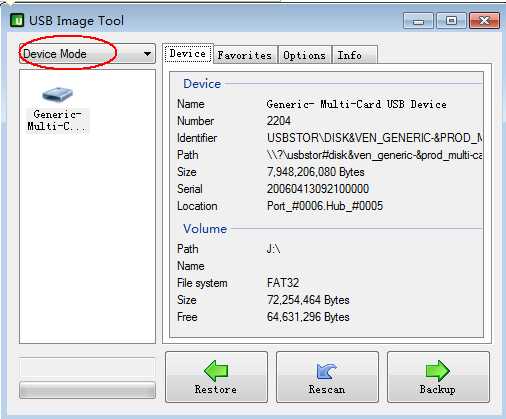Minimize the USB Image Tool window
Image resolution: width=506 pixels, height=419 pixels.
418,21
